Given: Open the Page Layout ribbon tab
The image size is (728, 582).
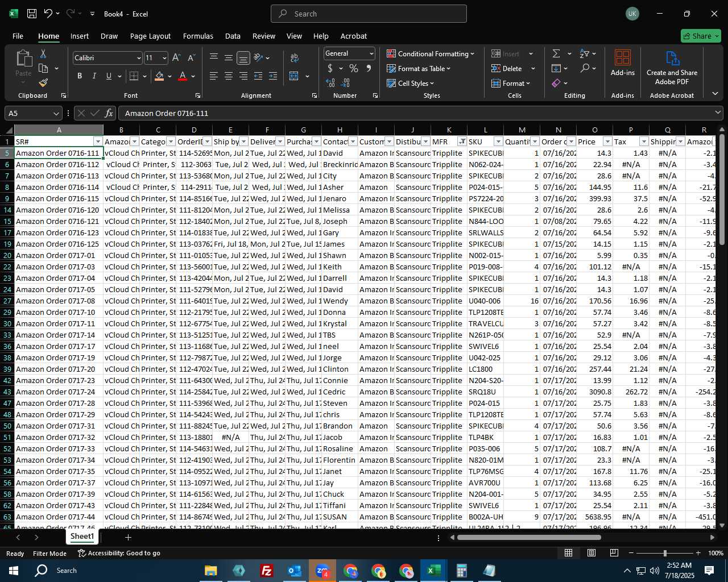Looking at the screenshot, I should (150, 36).
